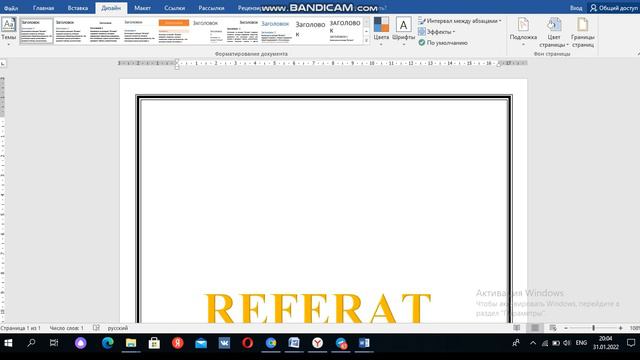Click the Вход (Sign in) link

(x=576, y=8)
